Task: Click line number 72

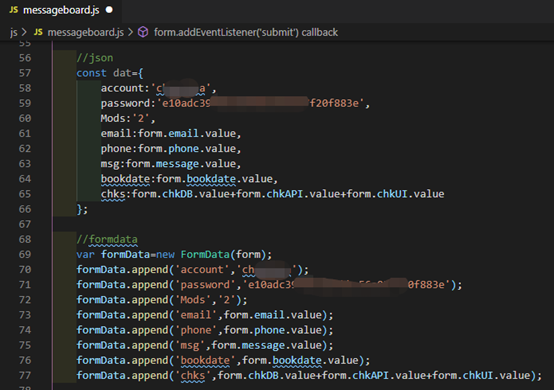Action: 25,300
